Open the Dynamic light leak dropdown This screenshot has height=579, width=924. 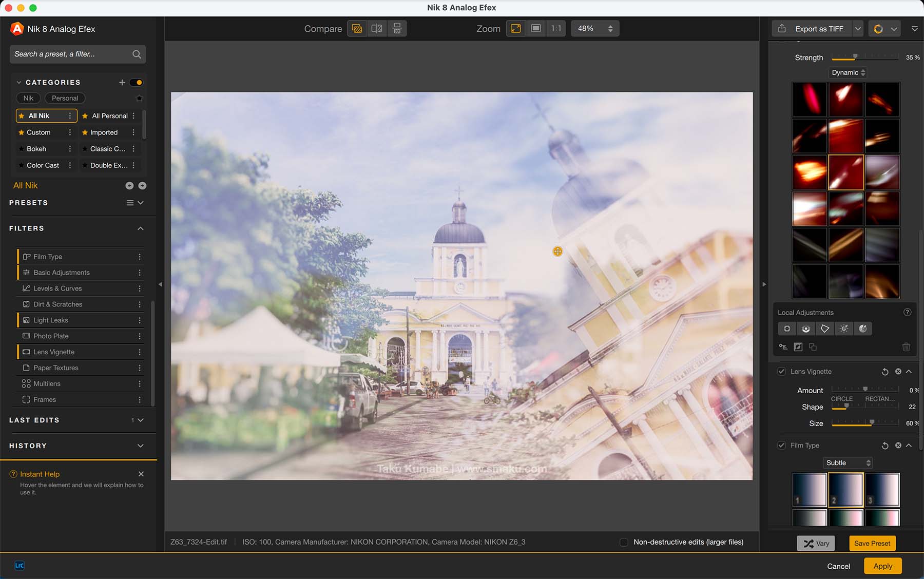point(848,72)
